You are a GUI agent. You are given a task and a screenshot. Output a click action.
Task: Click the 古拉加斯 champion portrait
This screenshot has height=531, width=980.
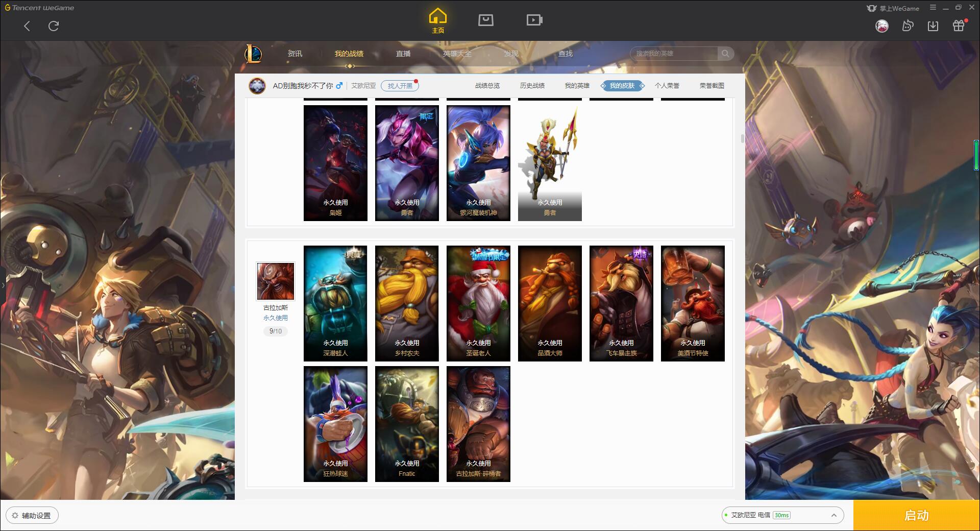point(276,281)
